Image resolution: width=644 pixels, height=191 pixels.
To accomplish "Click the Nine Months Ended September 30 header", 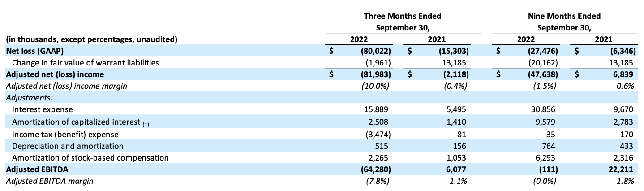I will (x=564, y=22).
